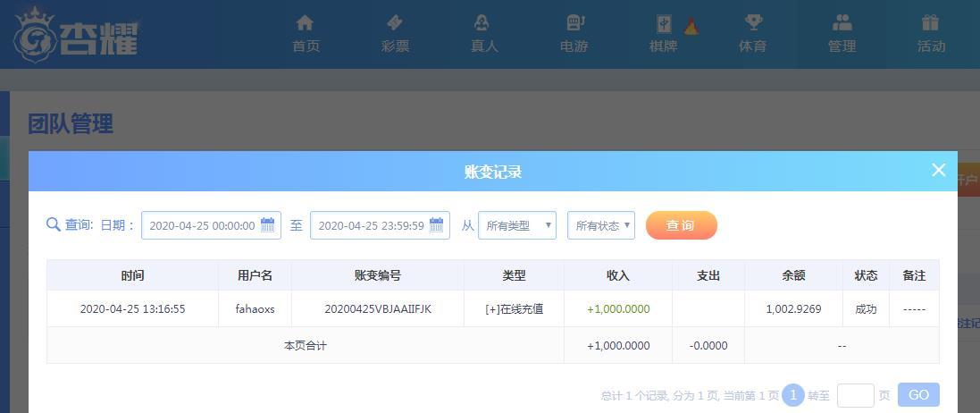Open the 活动 gift box icon
This screenshot has width=980, height=413.
(x=931, y=23)
